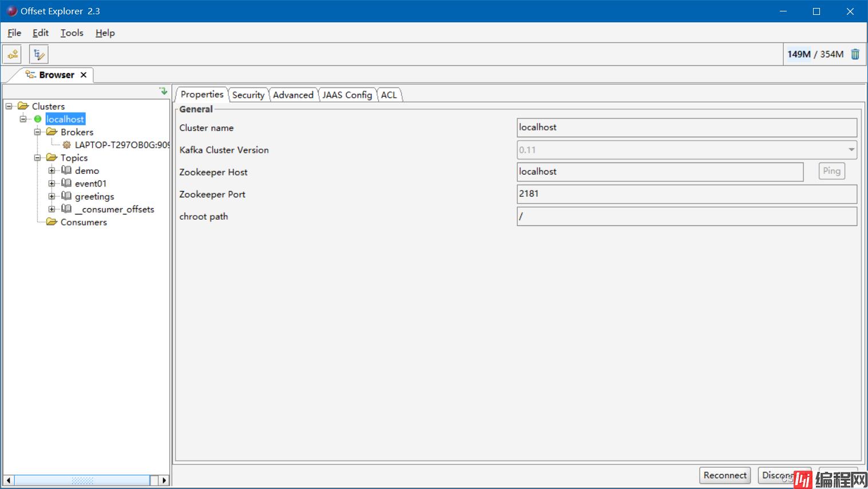Screen dimensions: 868x489
Task: Minimize the Offset Explorer window
Action: coord(783,11)
